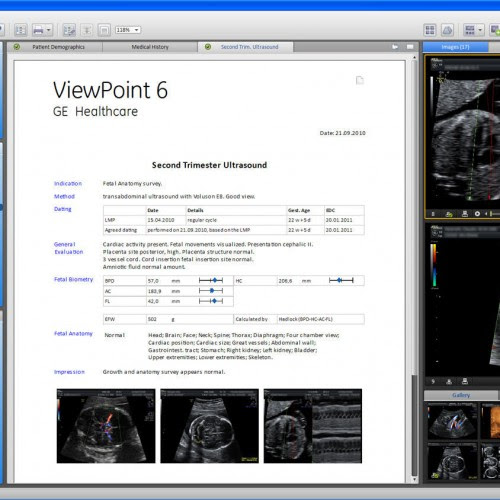Click the printer icon in the toolbar
The image size is (500, 500).
(x=38, y=30)
